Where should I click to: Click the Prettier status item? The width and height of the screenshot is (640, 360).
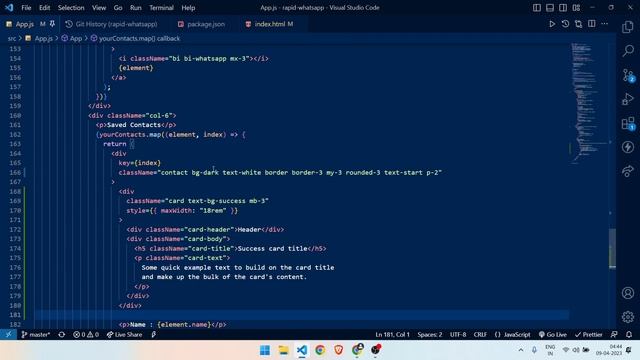coord(588,334)
